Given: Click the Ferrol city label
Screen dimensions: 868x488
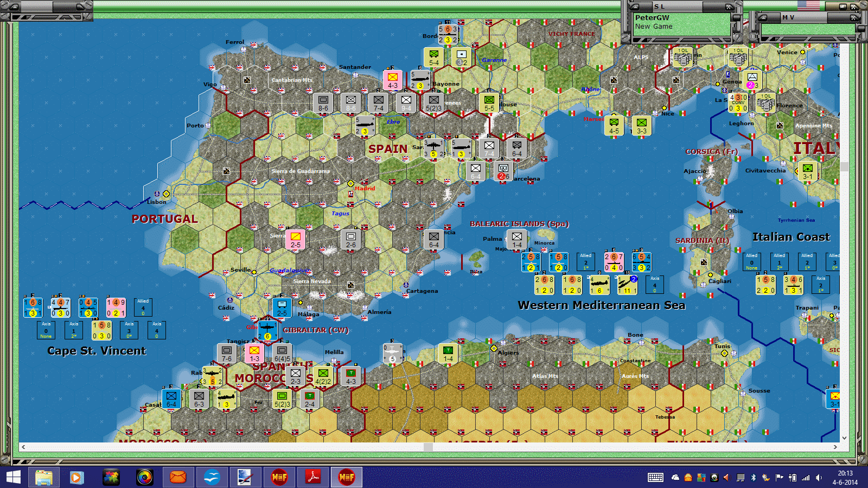Looking at the screenshot, I should coord(235,42).
